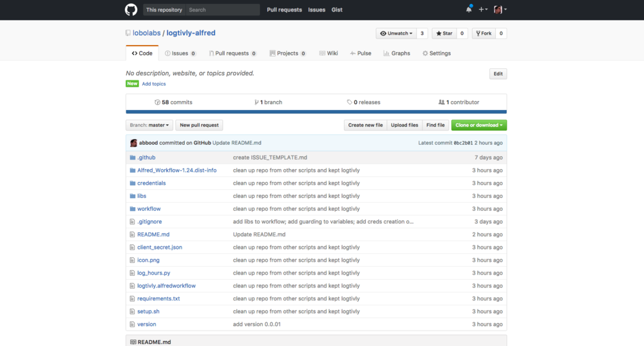The width and height of the screenshot is (644, 346).
Task: Open 'add version 0.0.01' commit message
Action: (x=257, y=324)
